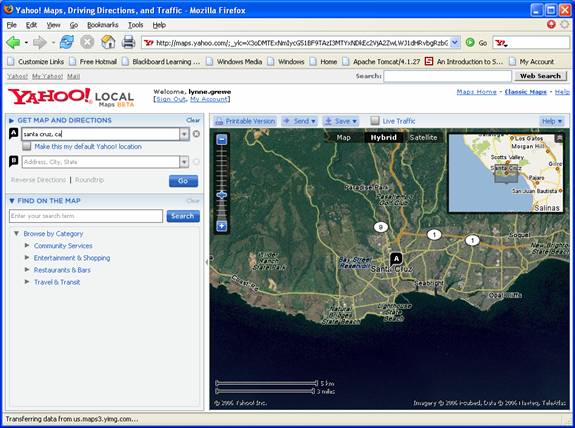Click the Yahoo toolbar Search input field
Screen dimensions: 575x428
(x=447, y=76)
